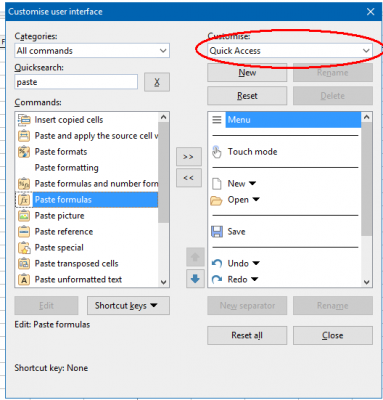Add command with the >> button
Screen dimensions: 383x400
click(x=189, y=156)
